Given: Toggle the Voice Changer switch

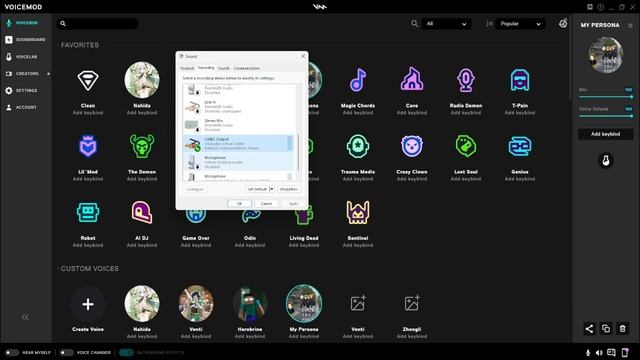Looking at the screenshot, I should pyautogui.click(x=66, y=353).
